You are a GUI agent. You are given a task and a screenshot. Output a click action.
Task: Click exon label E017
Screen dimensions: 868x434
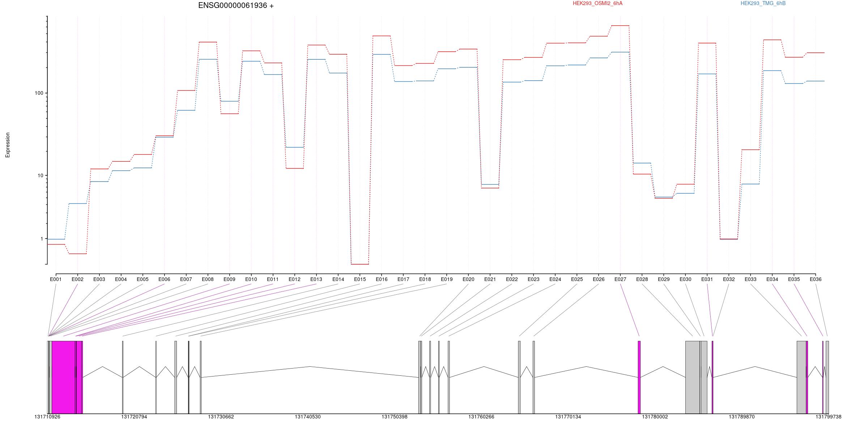pyautogui.click(x=403, y=279)
